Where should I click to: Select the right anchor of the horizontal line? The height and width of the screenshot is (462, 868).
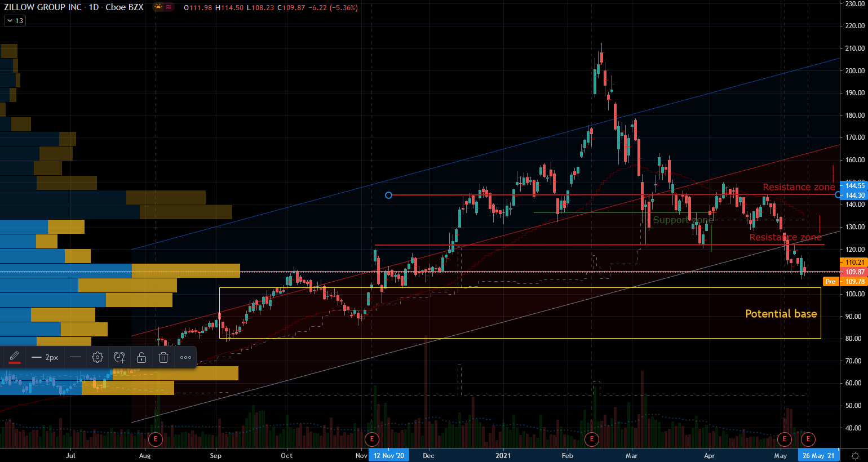pyautogui.click(x=839, y=195)
